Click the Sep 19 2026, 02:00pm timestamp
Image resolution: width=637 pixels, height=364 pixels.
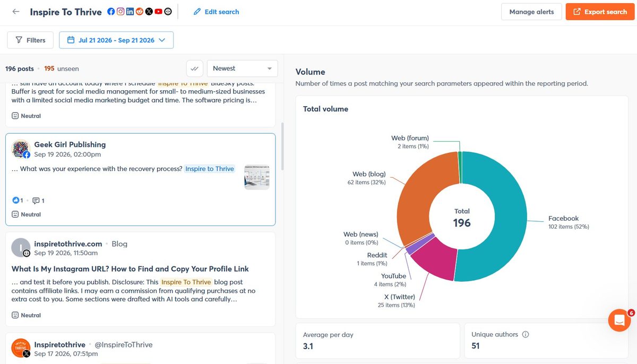pyautogui.click(x=67, y=154)
